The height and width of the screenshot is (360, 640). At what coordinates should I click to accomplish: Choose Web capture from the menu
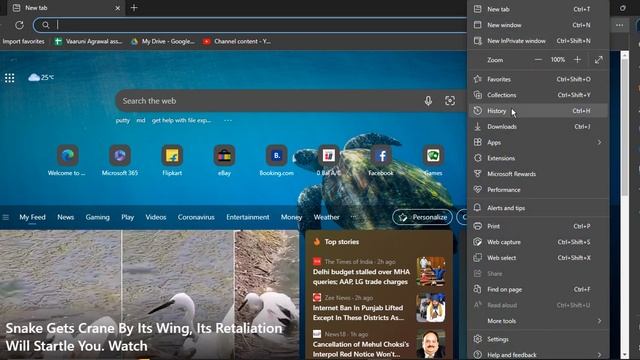[x=538, y=242]
